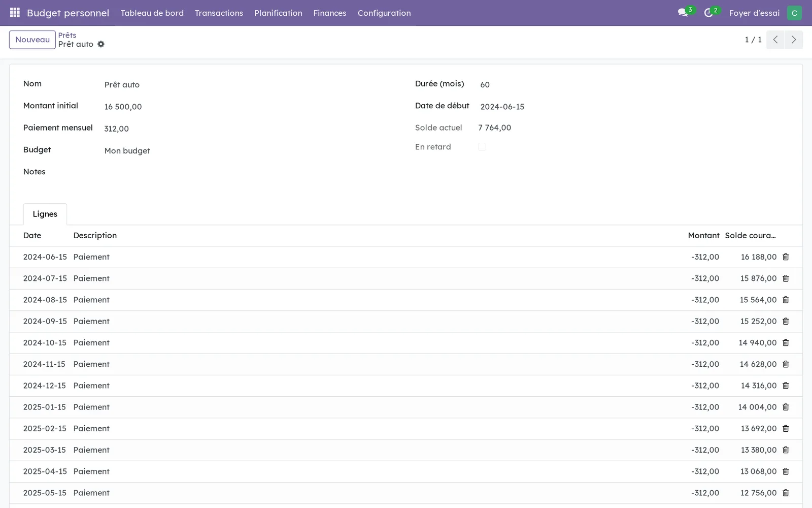Delete the 2024-11-15 payment line
812x508 pixels.
pyautogui.click(x=786, y=364)
